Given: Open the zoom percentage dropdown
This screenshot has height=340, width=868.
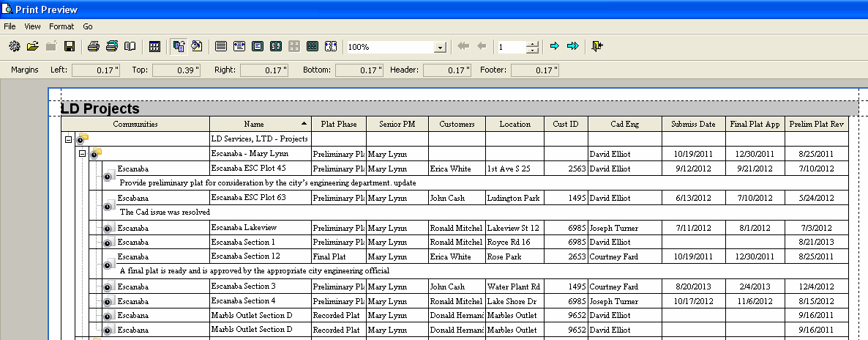Looking at the screenshot, I should click(x=440, y=48).
